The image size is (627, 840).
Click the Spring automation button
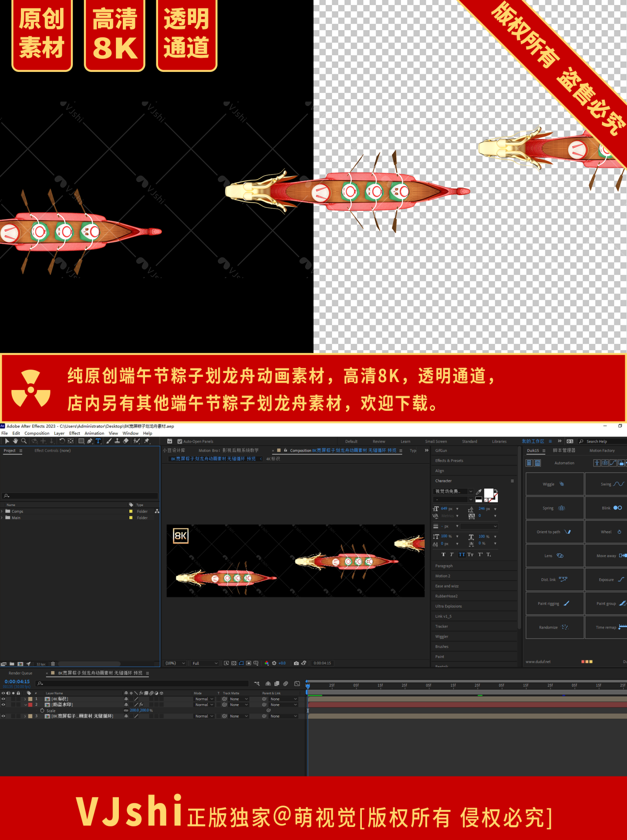click(x=555, y=508)
